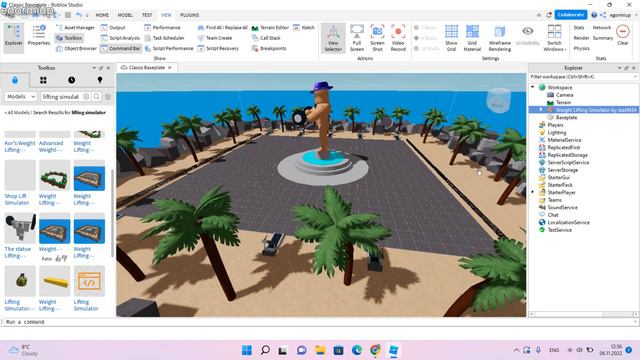Open Team Create panel

click(215, 38)
